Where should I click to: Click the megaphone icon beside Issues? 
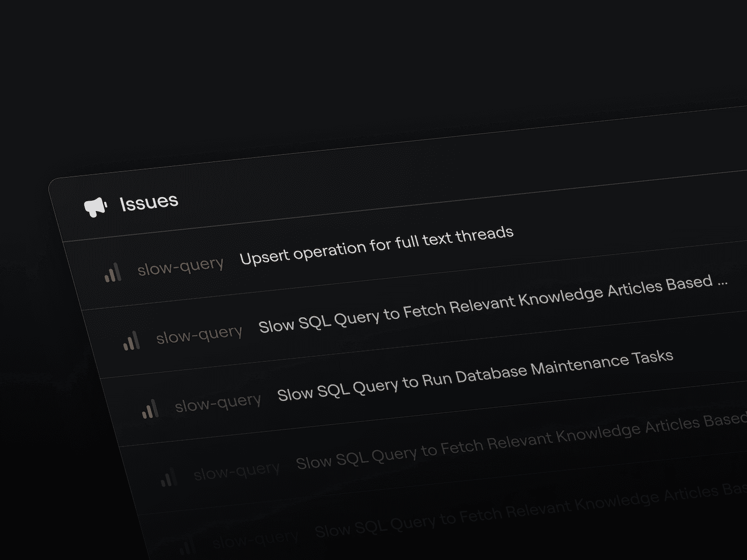click(95, 207)
